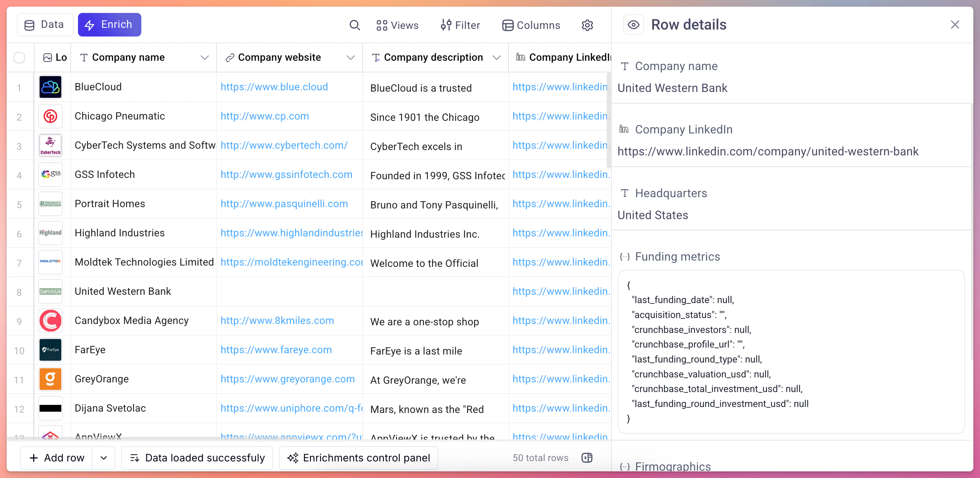Click the FarEye logo image
Screen dimensions: 980x478
50,350
